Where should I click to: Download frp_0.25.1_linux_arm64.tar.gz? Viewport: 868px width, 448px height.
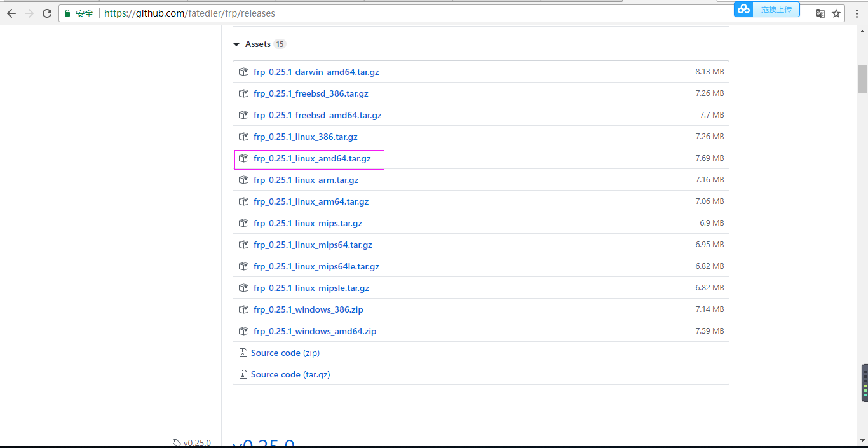click(311, 201)
